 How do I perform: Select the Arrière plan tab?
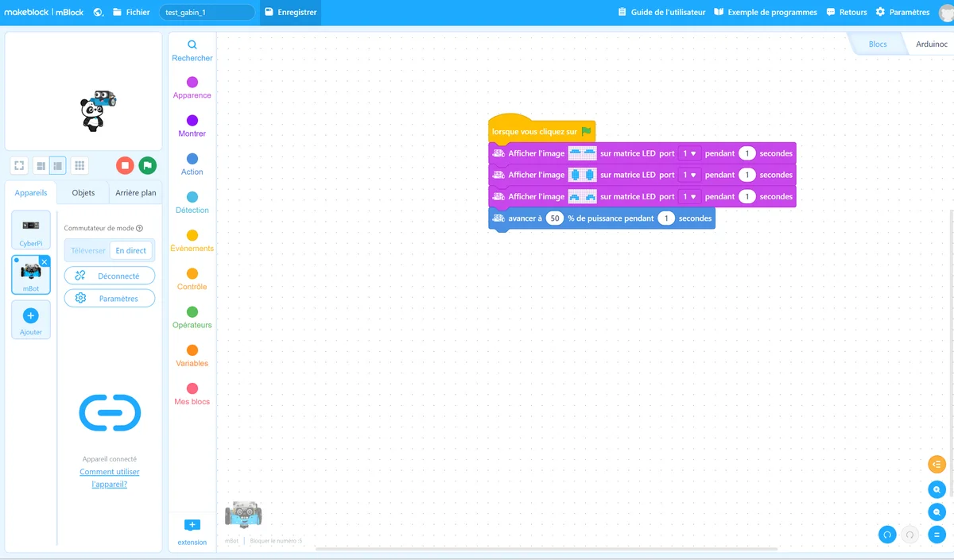point(136,193)
